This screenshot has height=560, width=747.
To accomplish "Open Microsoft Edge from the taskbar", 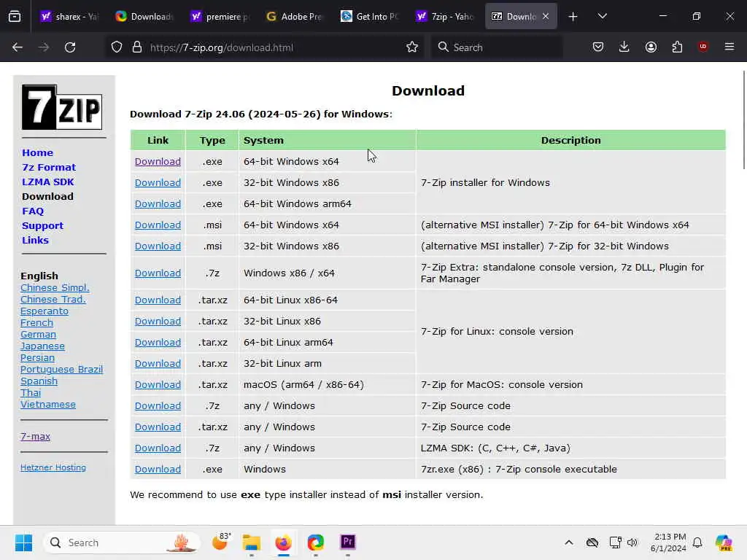I will click(x=315, y=542).
